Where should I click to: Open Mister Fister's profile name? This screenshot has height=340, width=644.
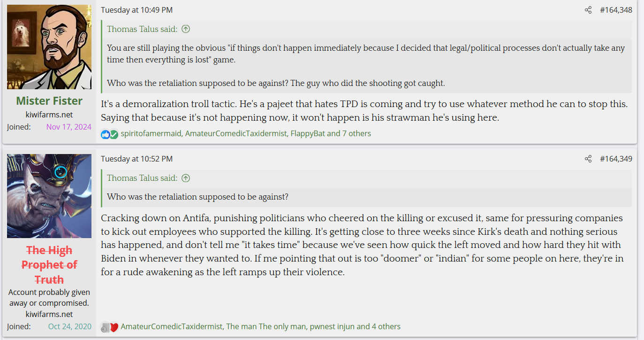point(49,101)
